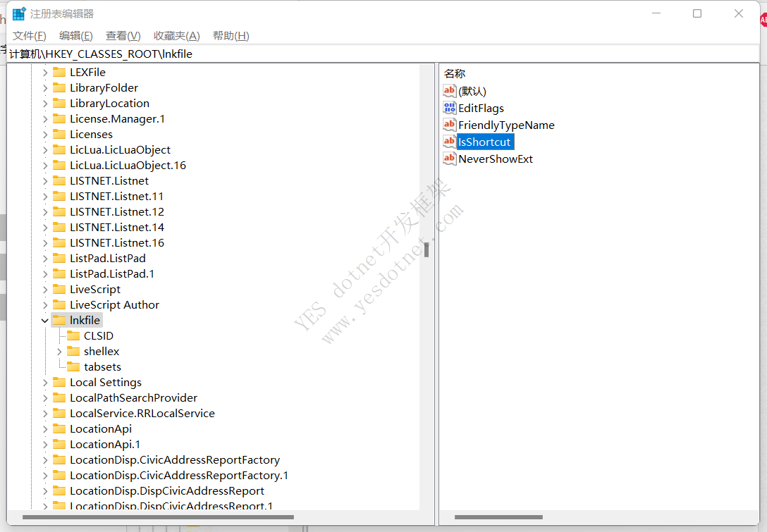Click the CLSID subkey folder icon
This screenshot has width=767, height=532.
click(x=73, y=335)
